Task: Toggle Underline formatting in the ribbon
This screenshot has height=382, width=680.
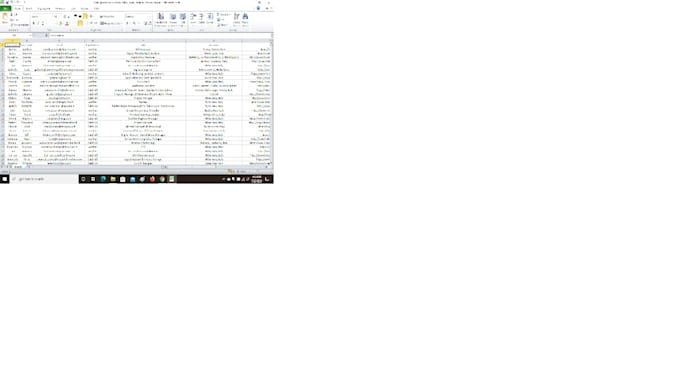Action: 42,23
